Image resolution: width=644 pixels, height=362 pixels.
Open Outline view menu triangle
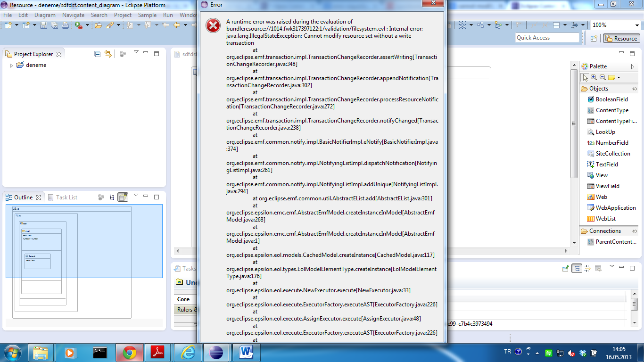[x=136, y=195]
